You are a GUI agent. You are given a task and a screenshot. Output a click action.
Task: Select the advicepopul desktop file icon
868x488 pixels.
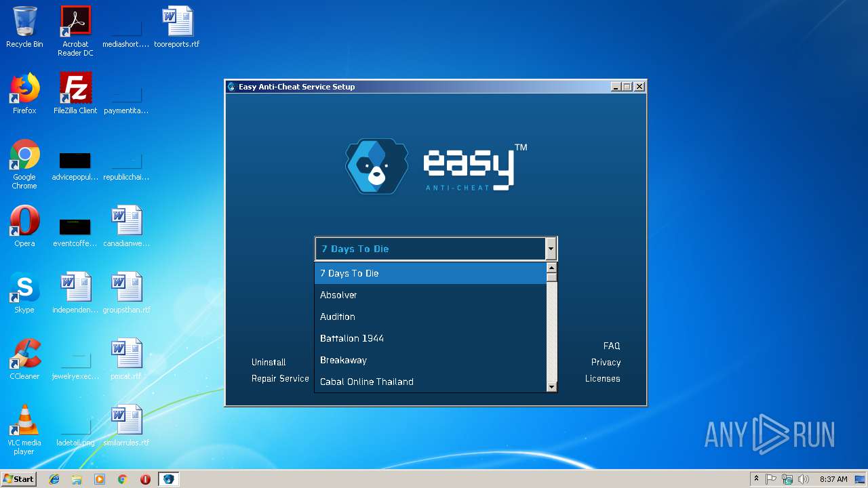[75, 167]
